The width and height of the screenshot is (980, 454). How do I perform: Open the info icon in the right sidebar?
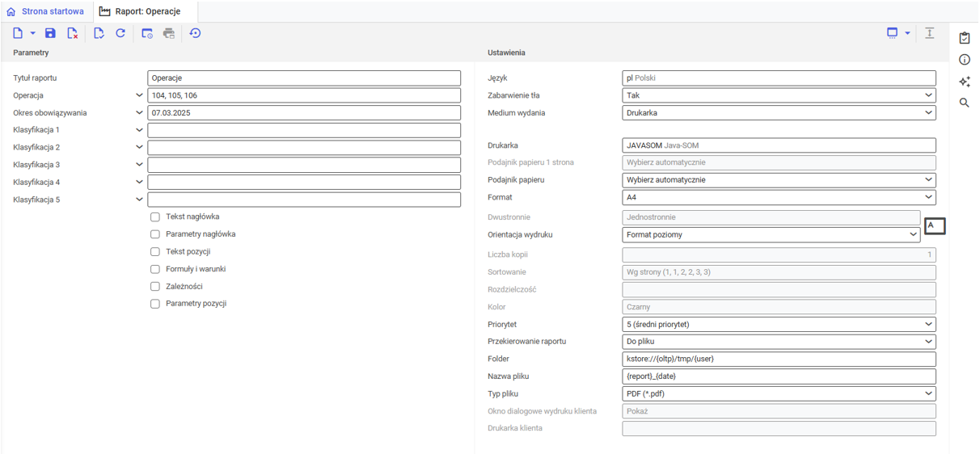click(x=965, y=60)
